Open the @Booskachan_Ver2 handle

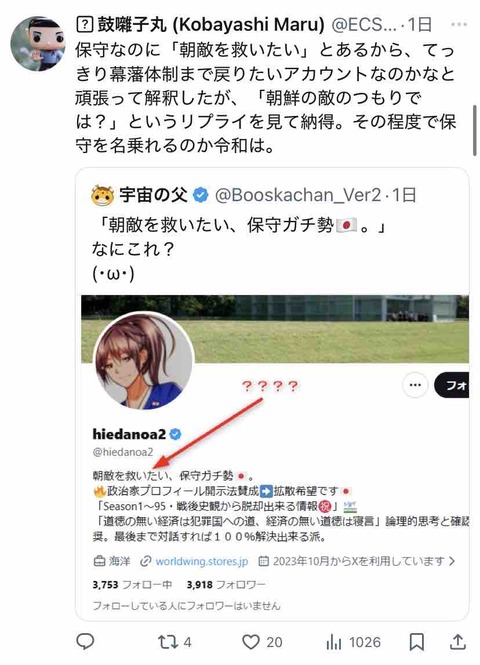[x=298, y=195]
